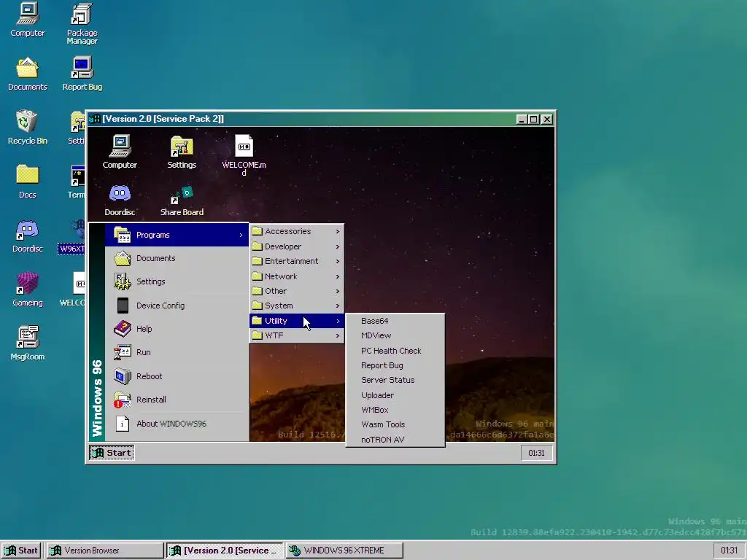The image size is (747, 560).
Task: Open Share Board shortcut icon
Action: click(x=182, y=200)
